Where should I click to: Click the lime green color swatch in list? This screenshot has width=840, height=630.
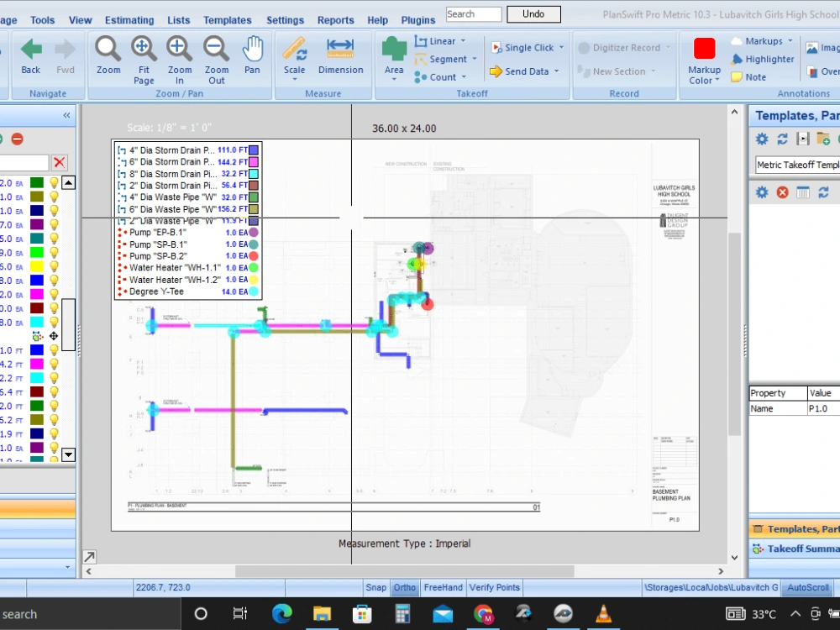pyautogui.click(x=37, y=252)
